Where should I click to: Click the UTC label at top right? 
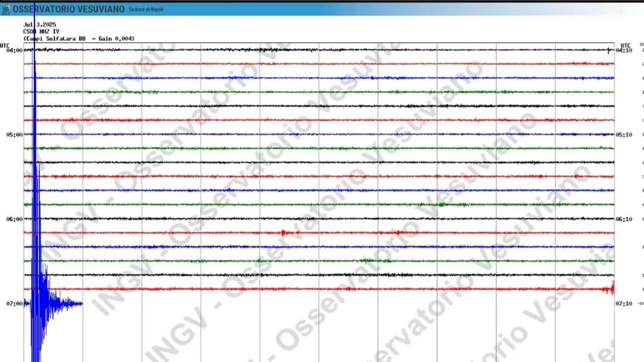click(625, 46)
